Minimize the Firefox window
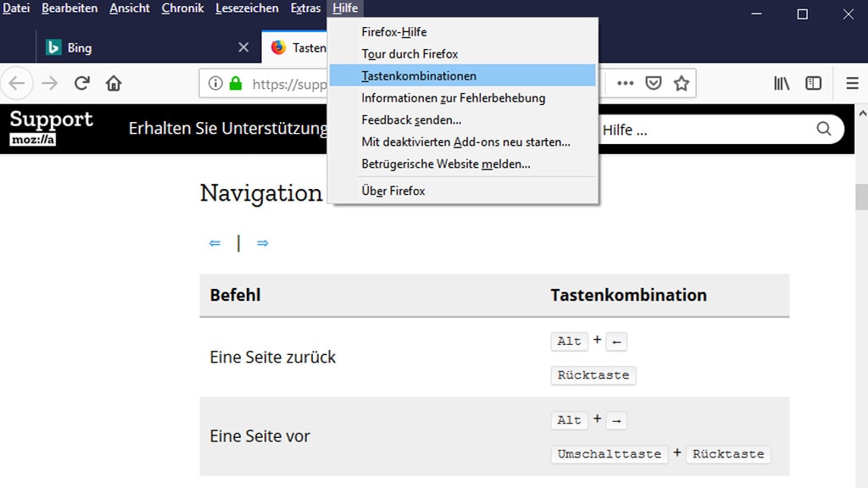The image size is (868, 488). (x=757, y=14)
